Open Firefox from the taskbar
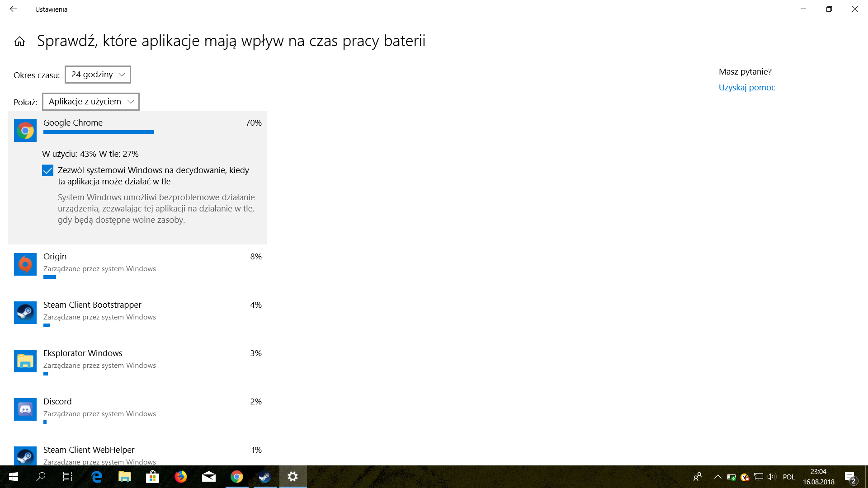868x488 pixels. click(x=181, y=477)
